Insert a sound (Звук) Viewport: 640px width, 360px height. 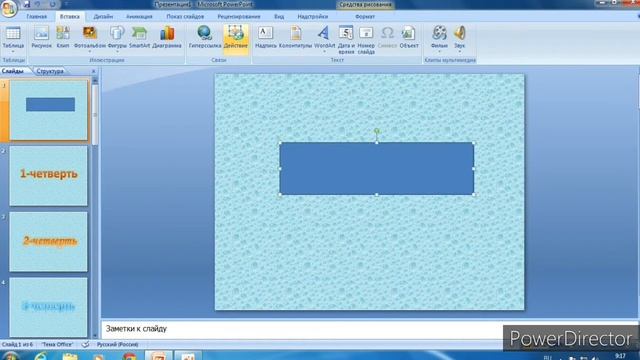coord(460,39)
